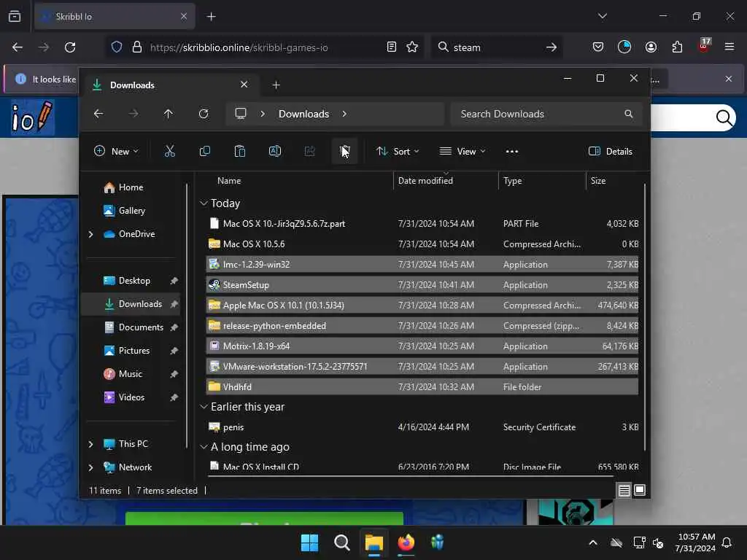
Task: Open Music in the navigation pane
Action: (x=123, y=374)
